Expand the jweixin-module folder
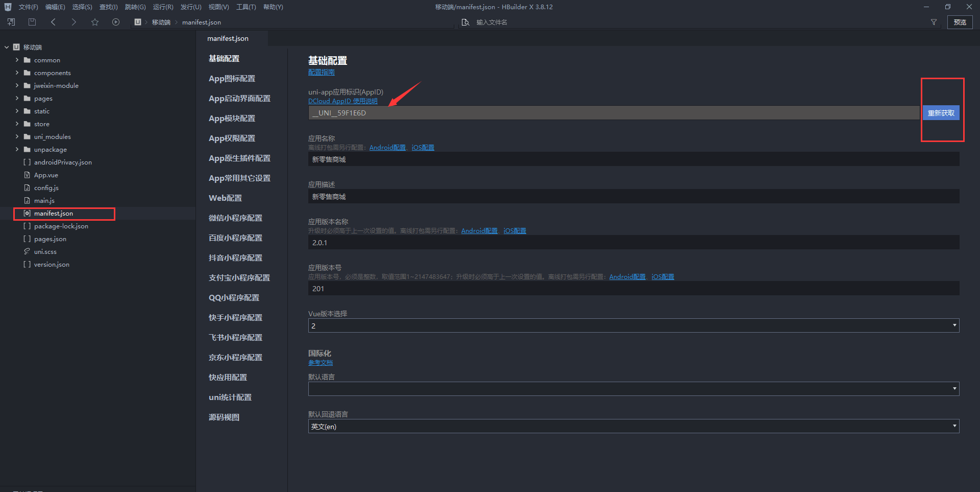This screenshot has width=980, height=492. click(17, 85)
